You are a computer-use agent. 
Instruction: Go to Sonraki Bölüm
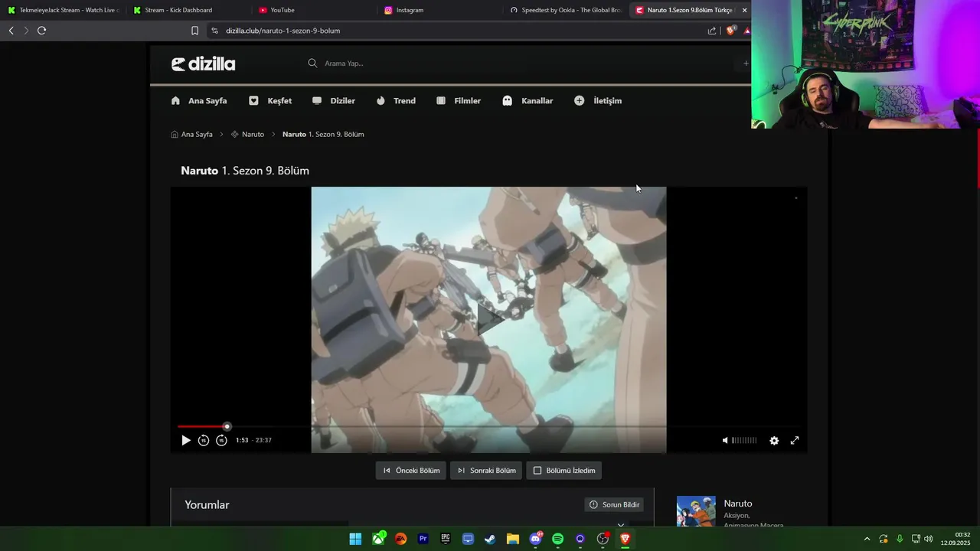[x=486, y=471]
